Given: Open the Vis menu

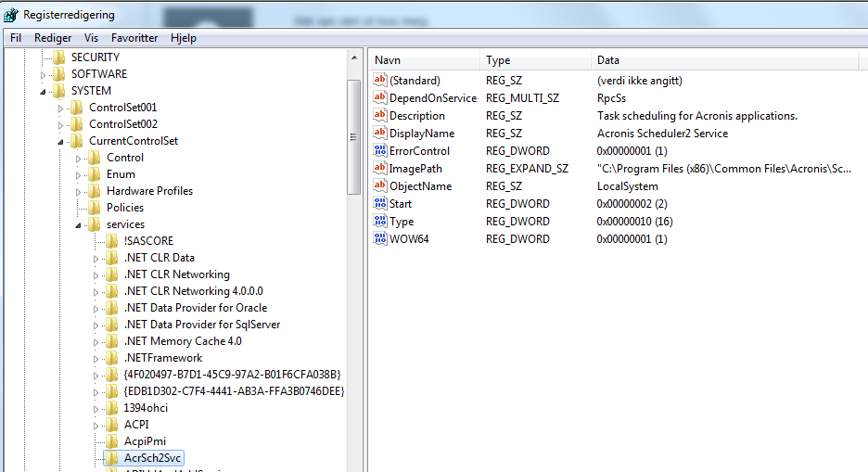Looking at the screenshot, I should pos(91,38).
